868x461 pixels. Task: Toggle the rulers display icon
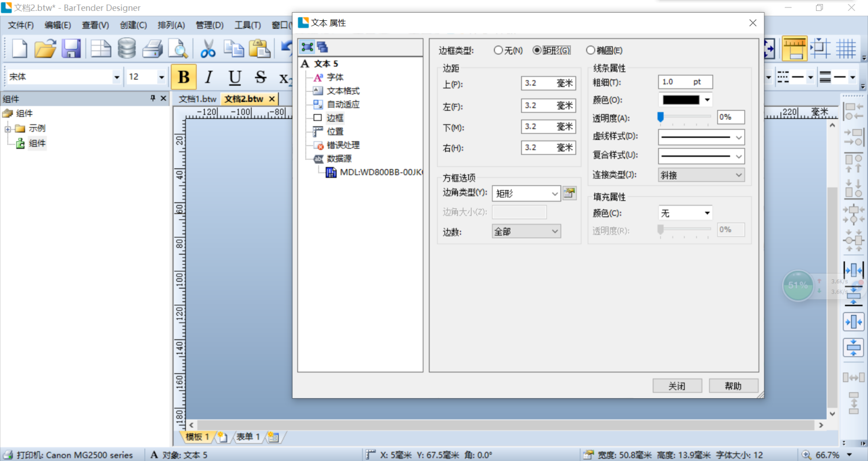pyautogui.click(x=795, y=48)
